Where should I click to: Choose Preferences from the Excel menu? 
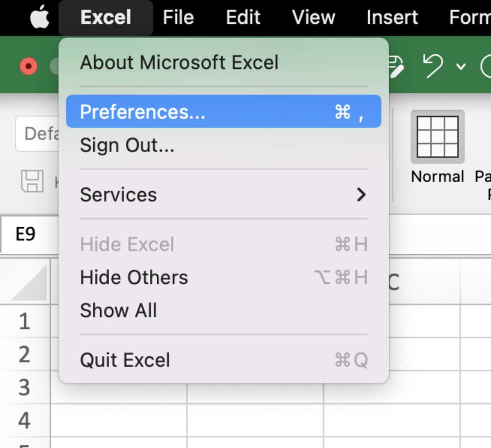coord(142,111)
